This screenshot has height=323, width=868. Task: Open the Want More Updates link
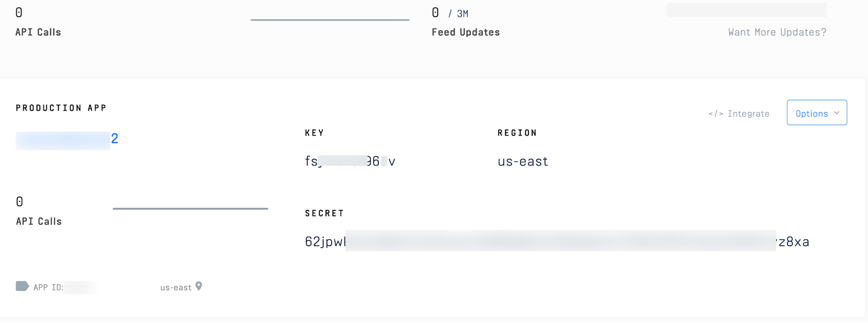[x=776, y=31]
